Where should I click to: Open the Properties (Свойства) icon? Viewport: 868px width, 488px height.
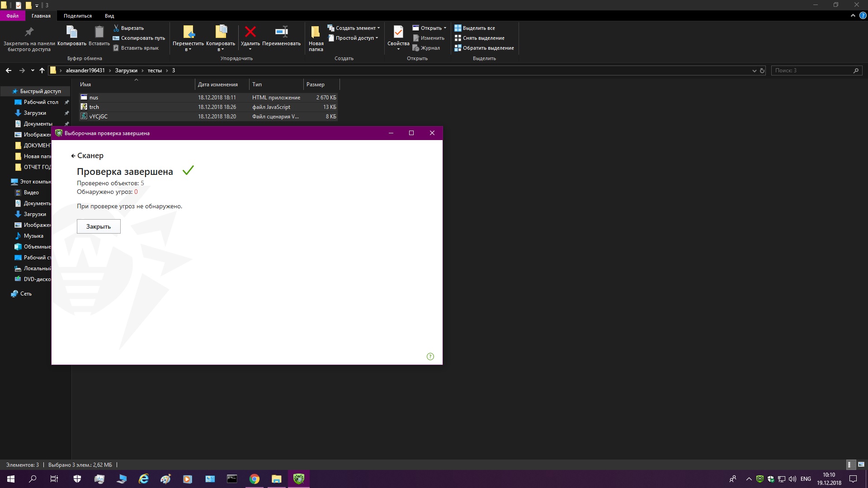(x=398, y=32)
